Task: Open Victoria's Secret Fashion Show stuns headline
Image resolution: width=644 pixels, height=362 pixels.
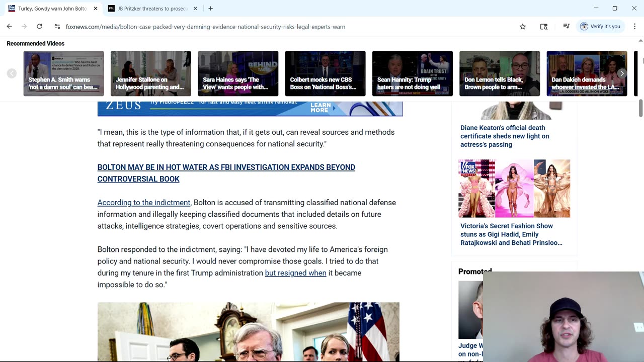Action: tap(511, 234)
